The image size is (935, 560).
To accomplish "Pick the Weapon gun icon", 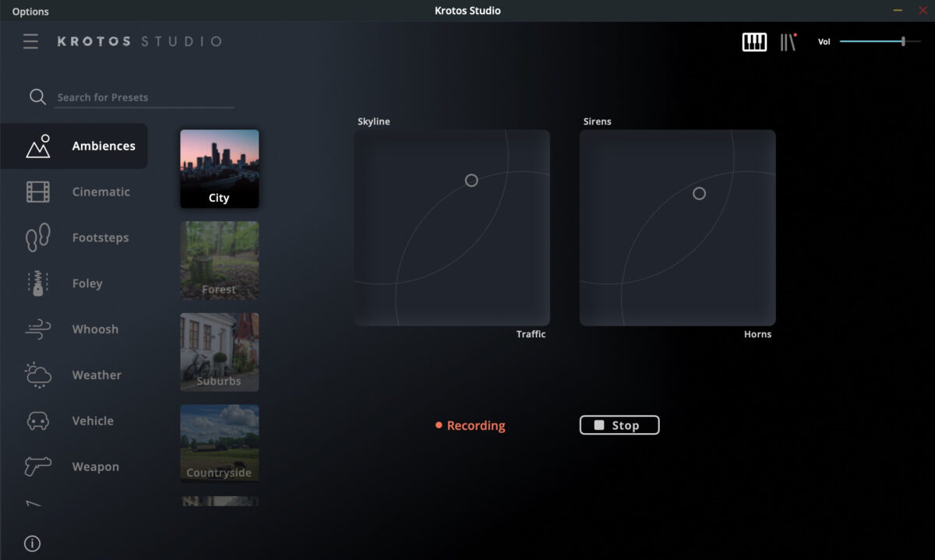I will (37, 467).
